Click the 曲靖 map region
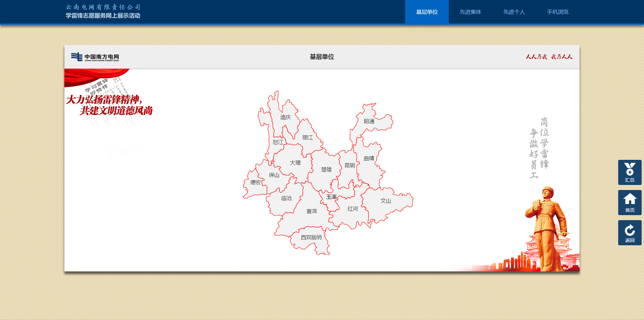 coord(369,158)
